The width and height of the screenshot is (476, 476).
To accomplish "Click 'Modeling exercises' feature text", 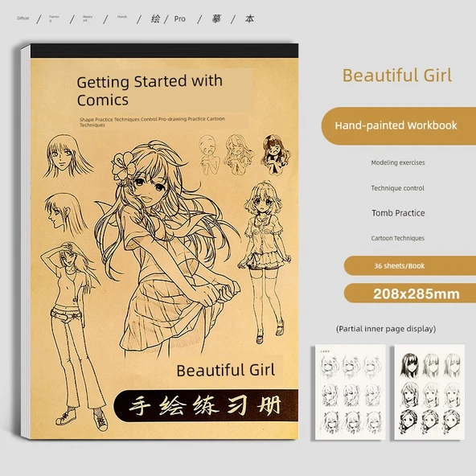I will 398,162.
